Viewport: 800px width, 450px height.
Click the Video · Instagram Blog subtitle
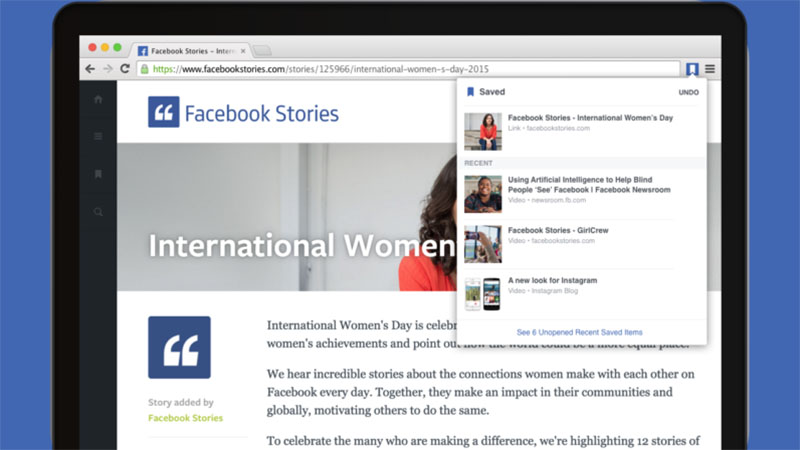coord(542,291)
